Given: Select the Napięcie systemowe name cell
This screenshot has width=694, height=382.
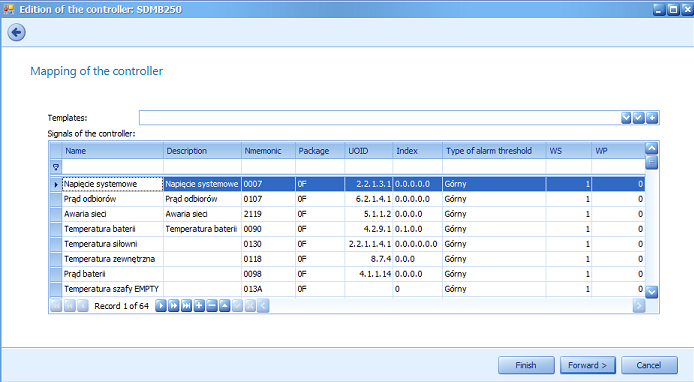Looking at the screenshot, I should click(112, 184).
